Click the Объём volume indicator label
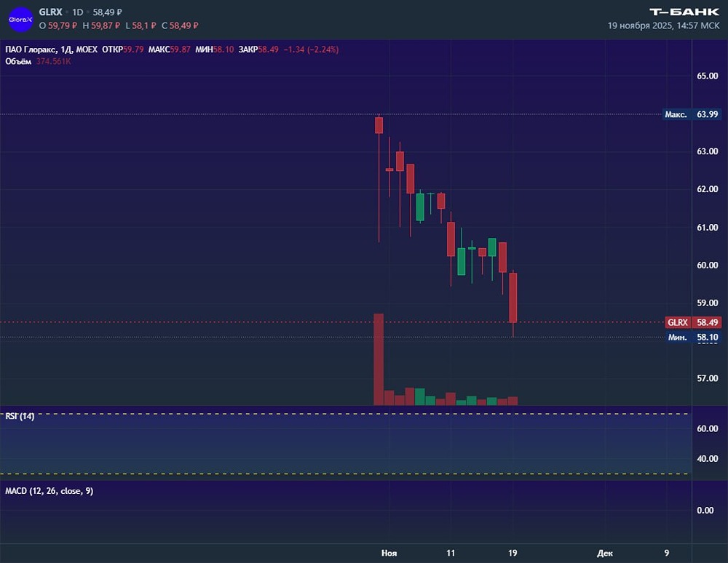The height and width of the screenshot is (563, 728). 18,62
